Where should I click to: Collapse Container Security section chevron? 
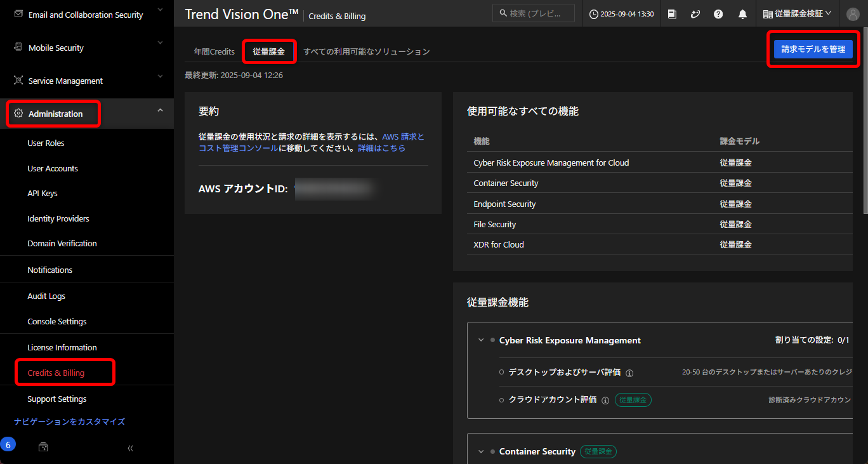pos(481,451)
